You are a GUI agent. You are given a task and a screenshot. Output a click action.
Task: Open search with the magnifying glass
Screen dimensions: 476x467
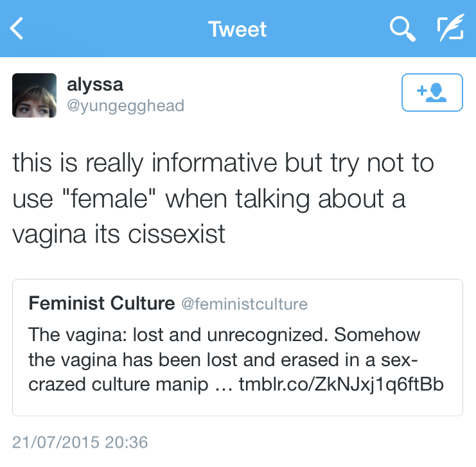403,29
